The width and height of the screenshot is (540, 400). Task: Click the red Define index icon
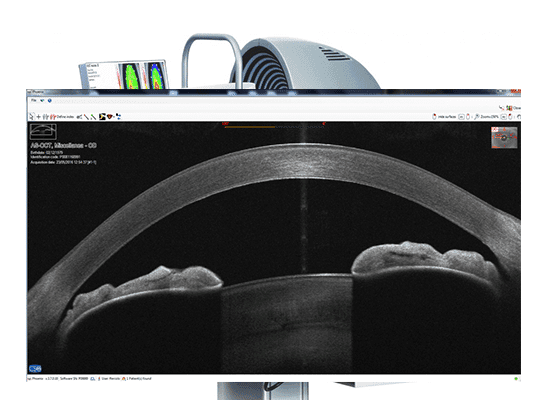pyautogui.click(x=53, y=117)
